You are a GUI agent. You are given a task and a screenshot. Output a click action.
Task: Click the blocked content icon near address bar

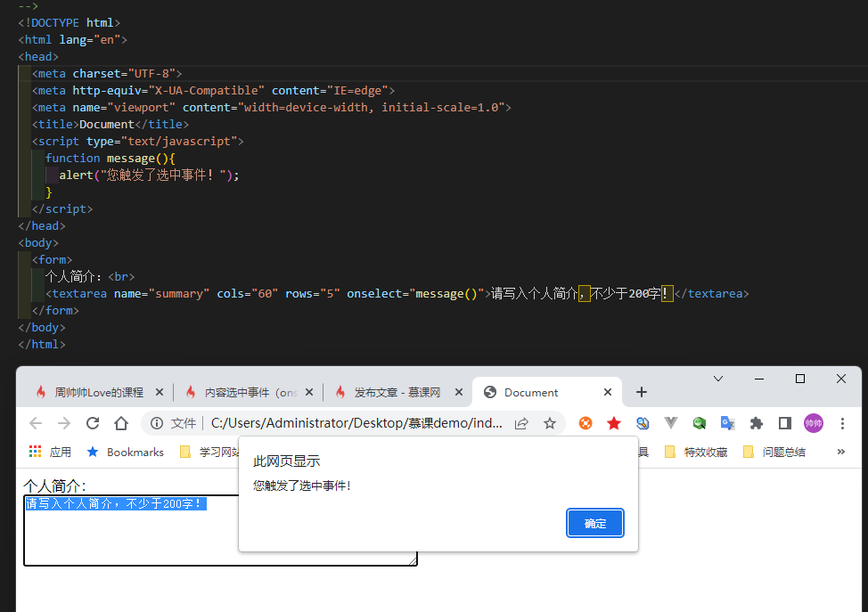(x=585, y=423)
